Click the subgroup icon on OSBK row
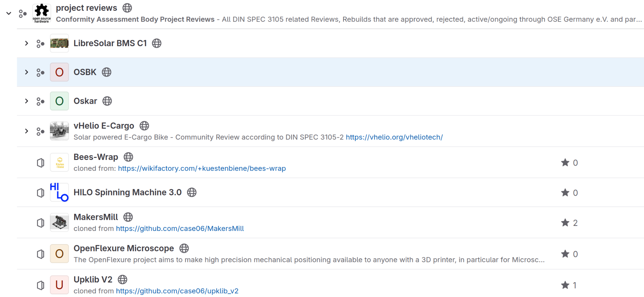Image resolution: width=644 pixels, height=297 pixels. [x=40, y=73]
